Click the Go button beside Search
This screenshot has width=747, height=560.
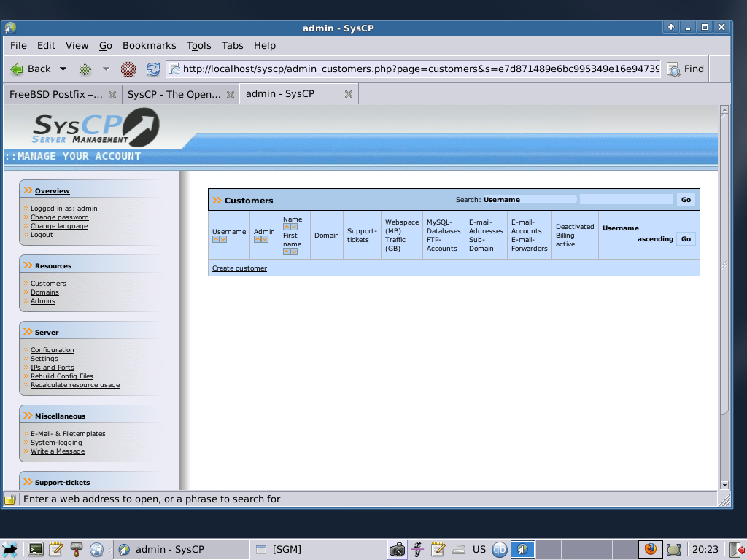click(686, 200)
